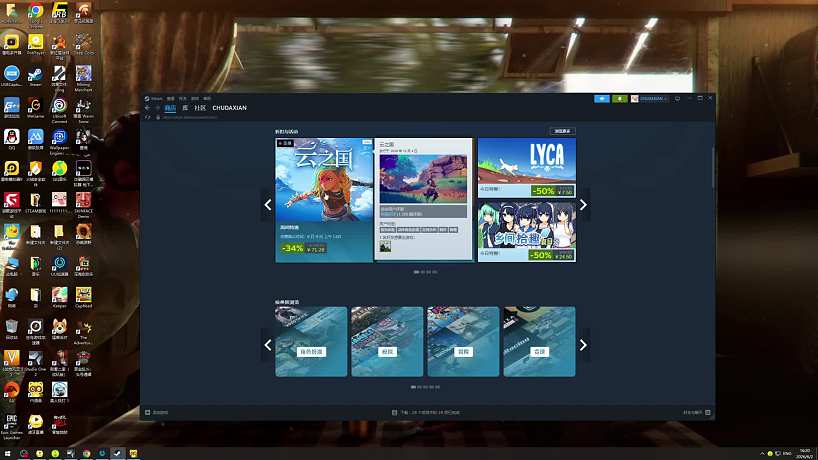
Task: Click the blue announcements button in Steam header
Action: point(602,99)
